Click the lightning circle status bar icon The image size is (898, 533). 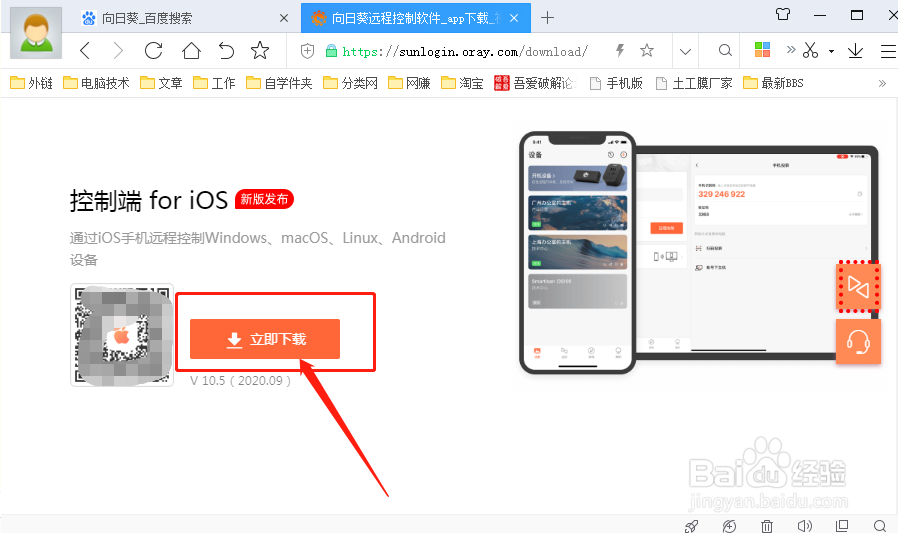(729, 526)
